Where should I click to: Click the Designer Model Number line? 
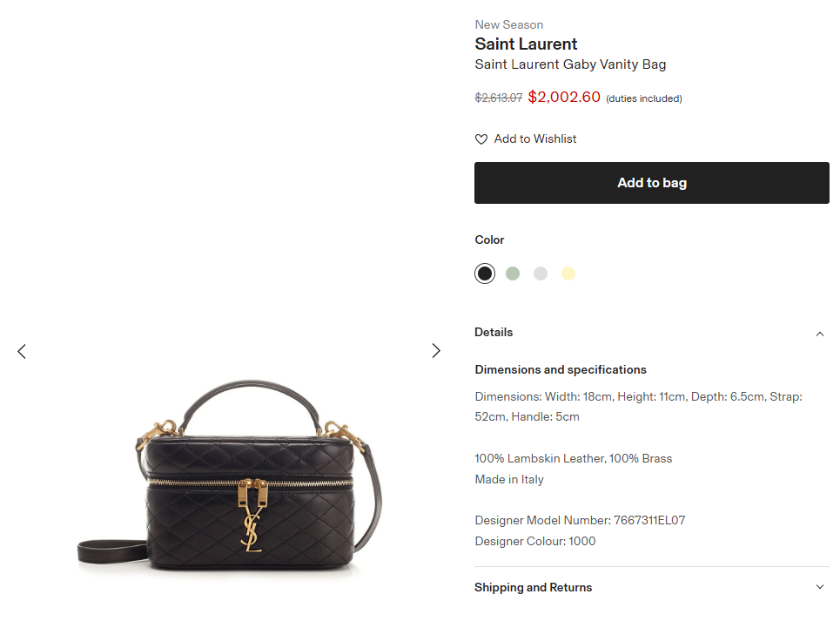coord(580,520)
